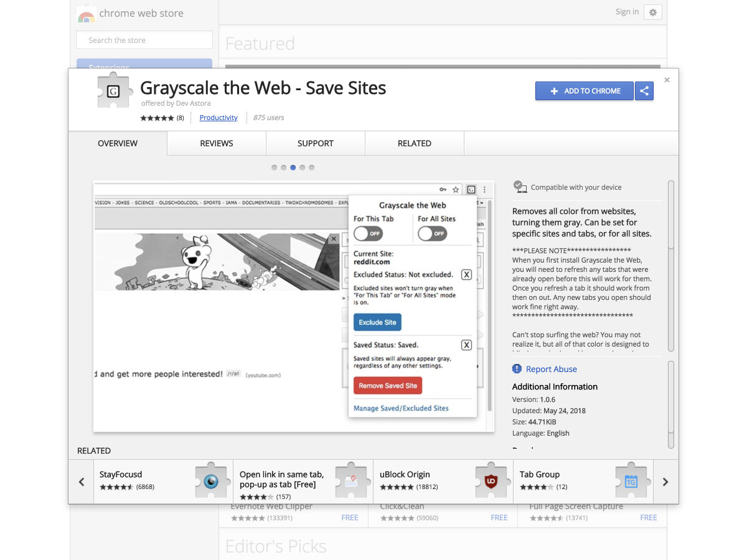Show previous related extensions with left arrow

[x=82, y=482]
